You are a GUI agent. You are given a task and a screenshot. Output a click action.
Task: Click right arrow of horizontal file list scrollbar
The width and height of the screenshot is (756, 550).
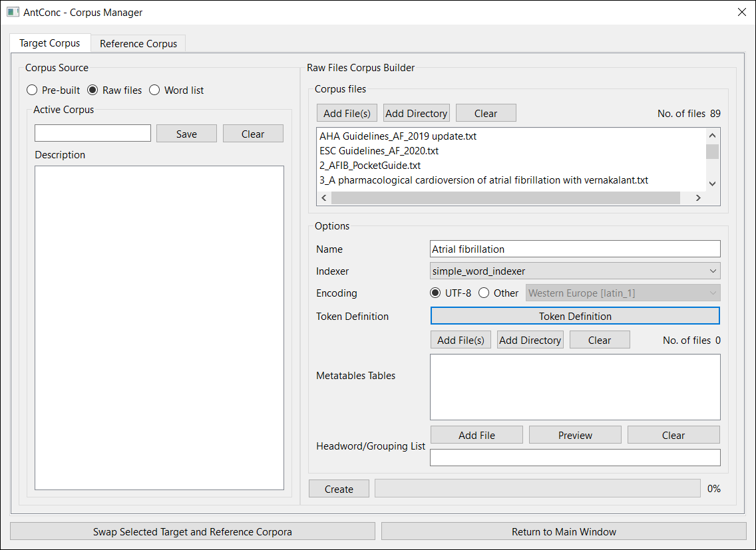698,198
